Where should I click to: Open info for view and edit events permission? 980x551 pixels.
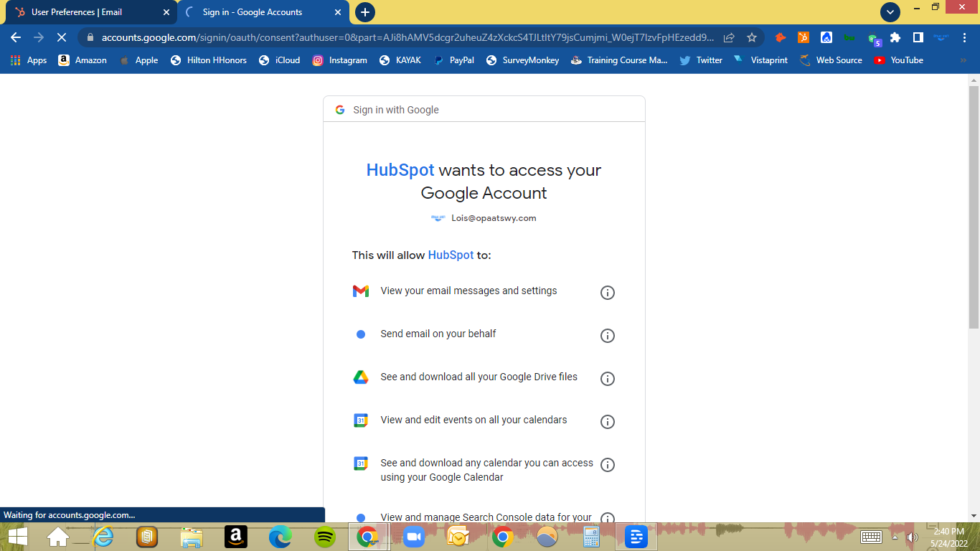[x=608, y=421]
